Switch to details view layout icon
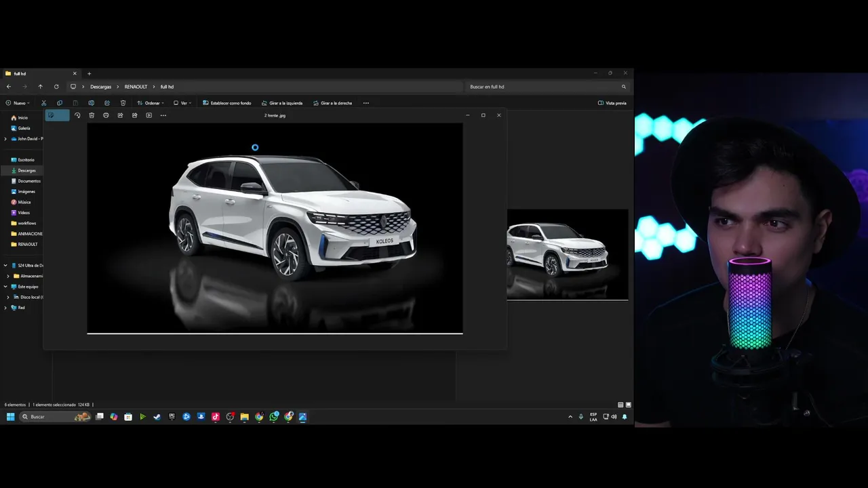 pyautogui.click(x=620, y=405)
